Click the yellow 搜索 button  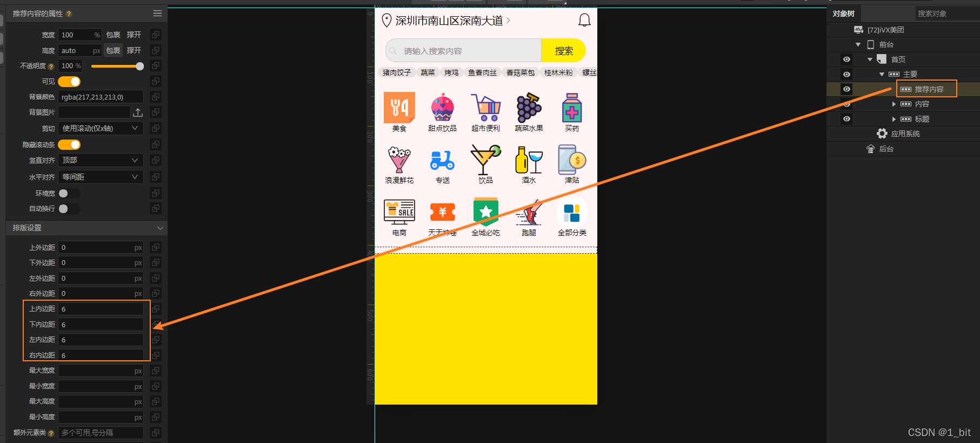point(563,51)
